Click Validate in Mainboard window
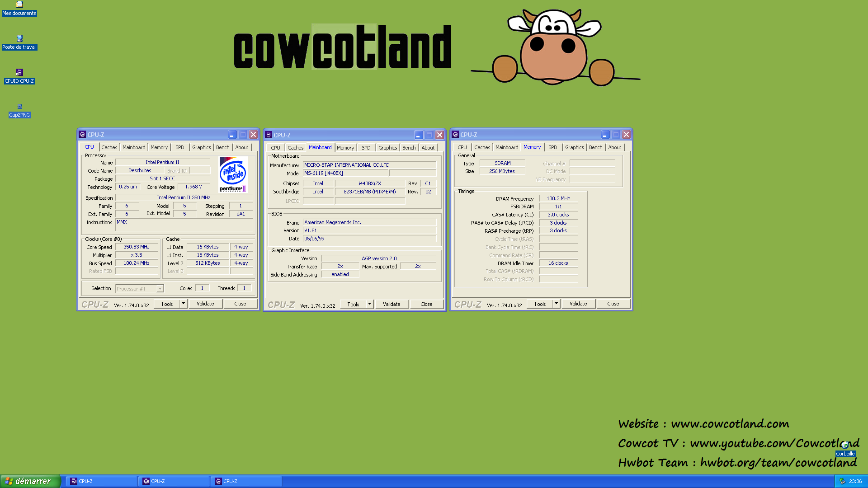Viewport: 868px width, 488px height. [392, 304]
